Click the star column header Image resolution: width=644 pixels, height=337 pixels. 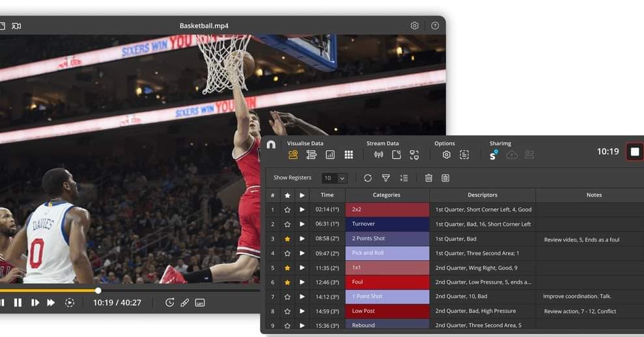coord(287,195)
